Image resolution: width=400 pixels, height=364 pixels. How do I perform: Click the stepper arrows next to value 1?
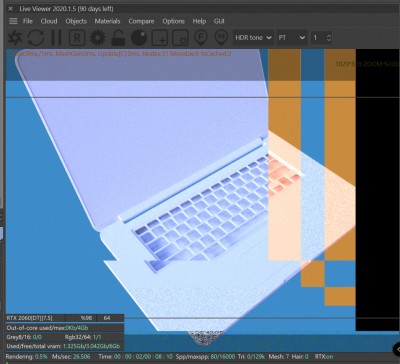(x=329, y=38)
